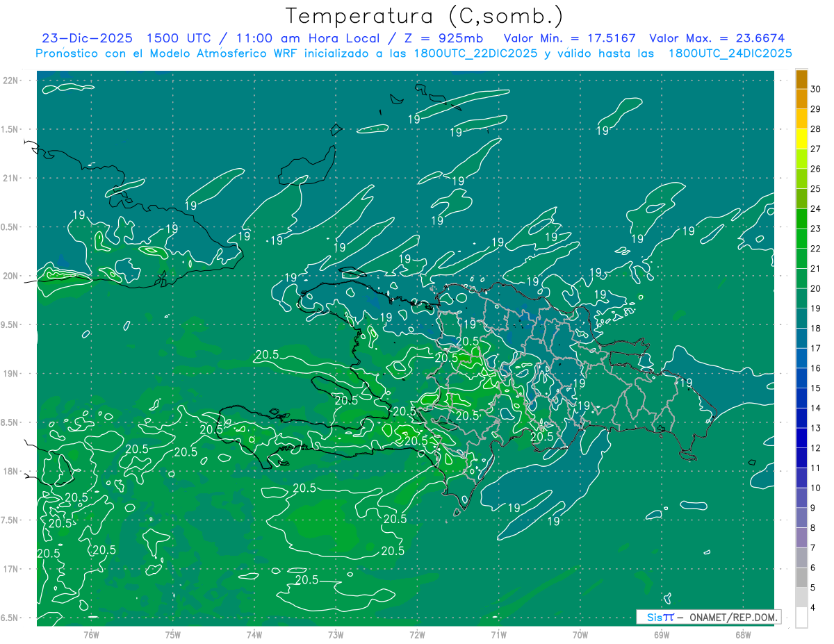This screenshot has height=644, width=834.
Task: Click the '0.5N' latitude axis label
Action: [10, 227]
